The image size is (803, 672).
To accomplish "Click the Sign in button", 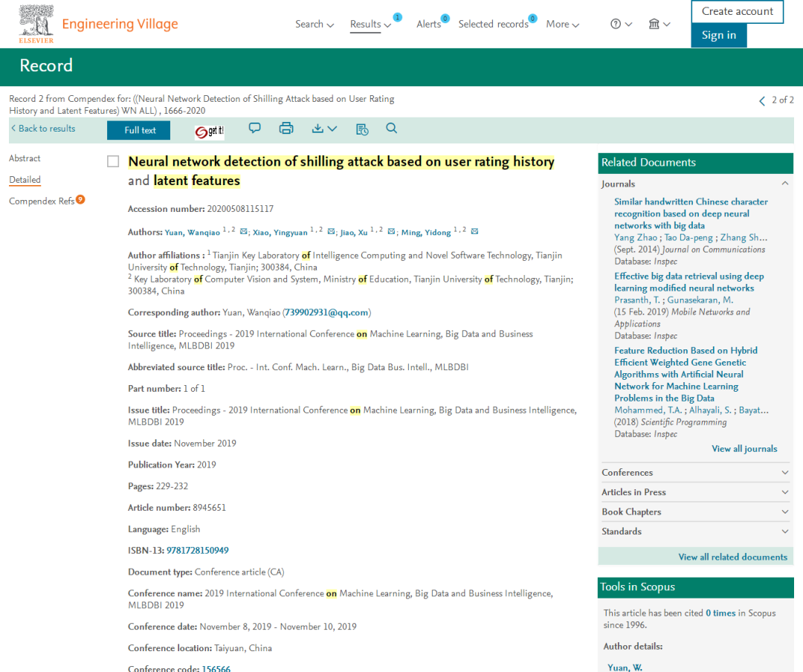I will coord(718,36).
